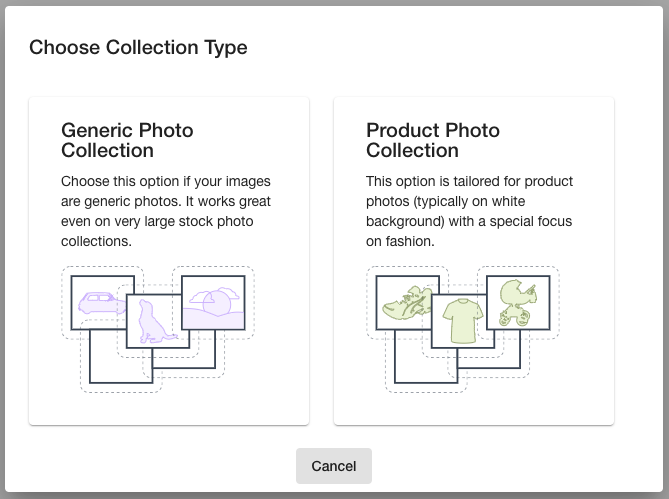Click the empty frame under the car
Image resolution: width=669 pixels, height=499 pixels.
(121, 365)
